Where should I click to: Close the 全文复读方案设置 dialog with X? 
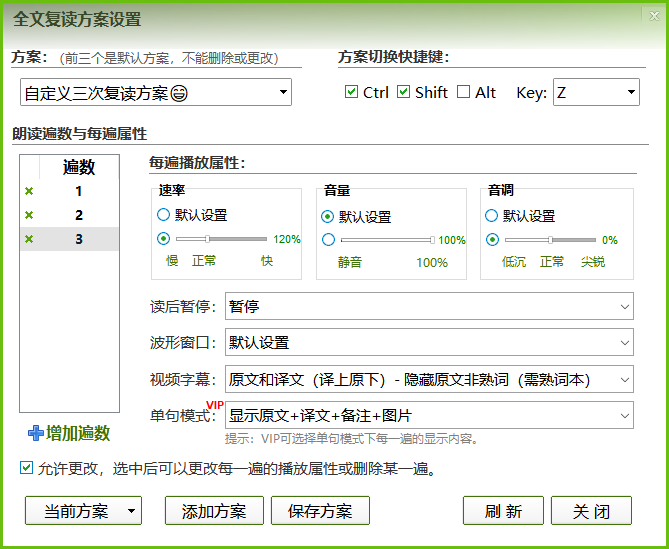(654, 16)
